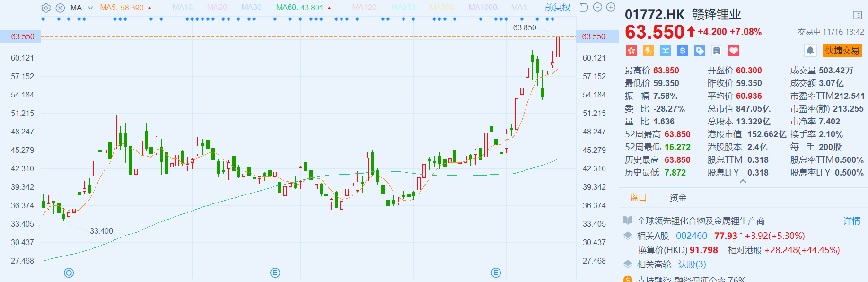Open the note bookmark icon
Image resolution: width=868 pixels, height=282 pixels.
717,51
